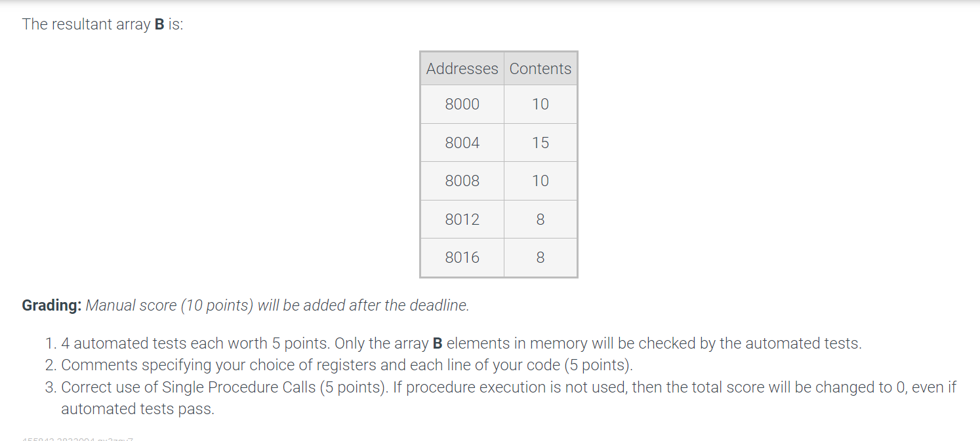980x441 pixels.
Task: Click contents value 15 in table
Action: [541, 143]
